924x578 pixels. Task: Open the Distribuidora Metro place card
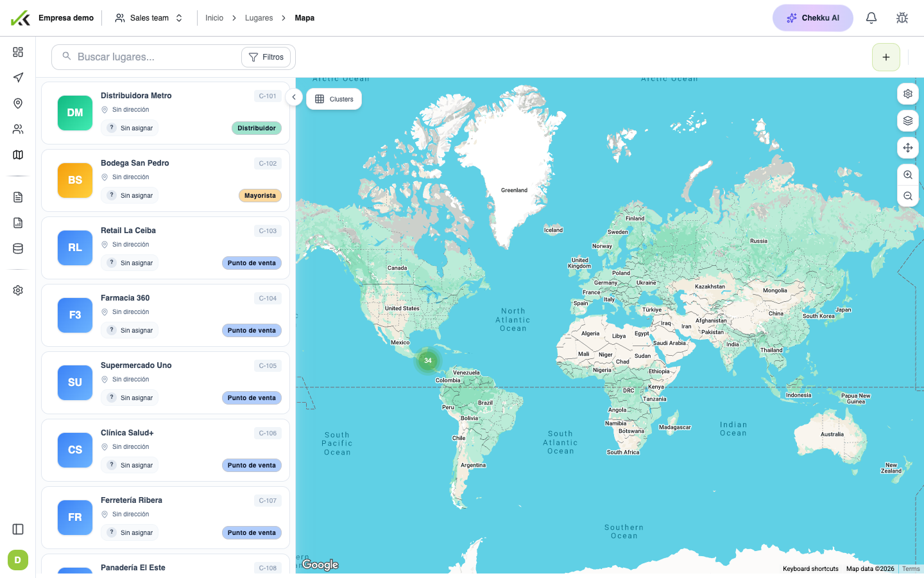tap(166, 113)
